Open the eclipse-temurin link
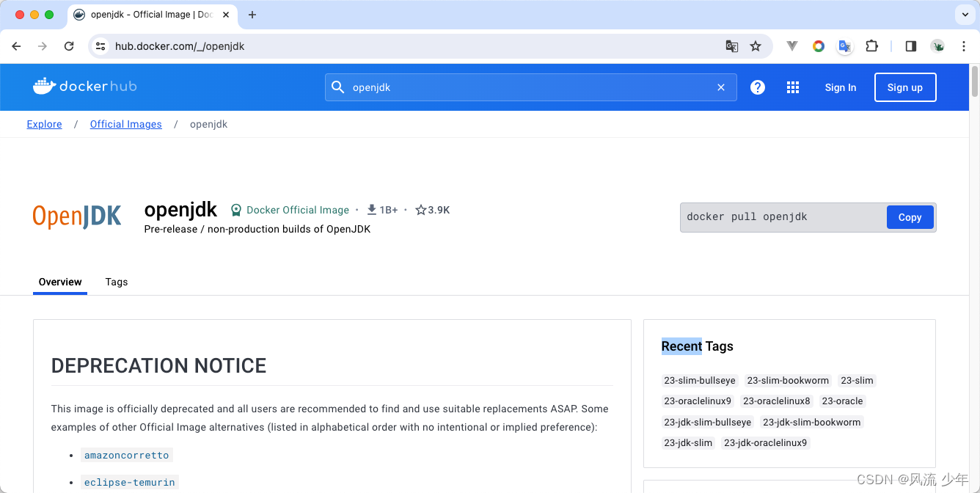Image resolution: width=980 pixels, height=493 pixels. pos(130,482)
